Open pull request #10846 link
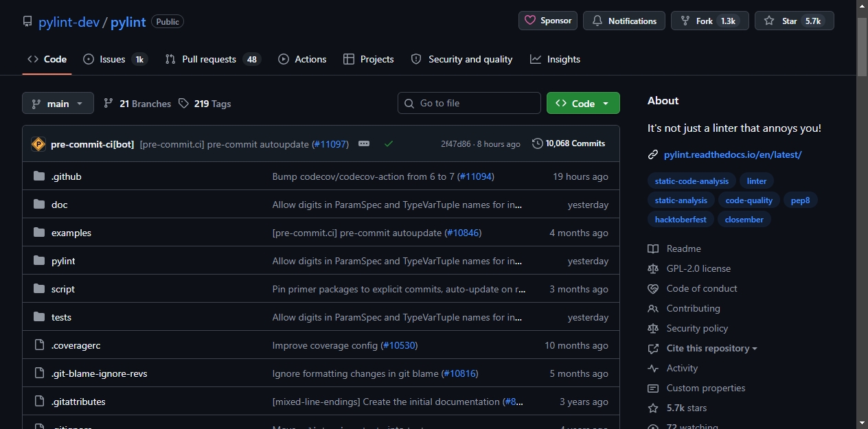The height and width of the screenshot is (429, 868). [464, 233]
